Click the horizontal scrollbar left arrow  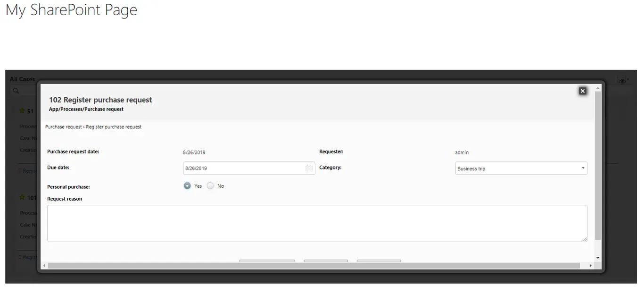44,266
